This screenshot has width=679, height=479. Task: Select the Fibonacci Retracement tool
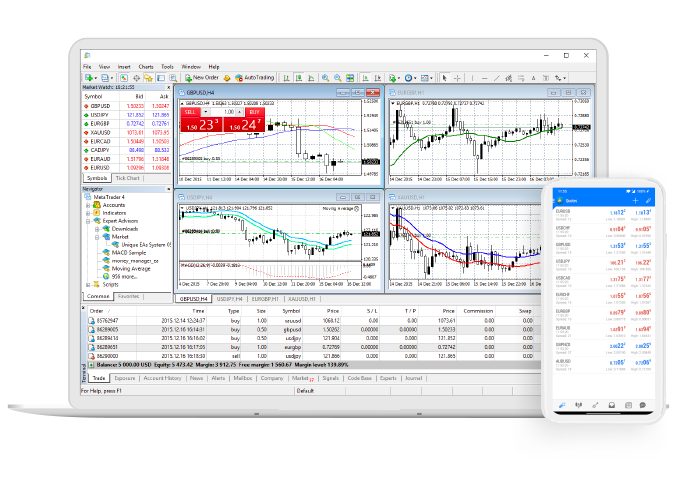tap(521, 78)
